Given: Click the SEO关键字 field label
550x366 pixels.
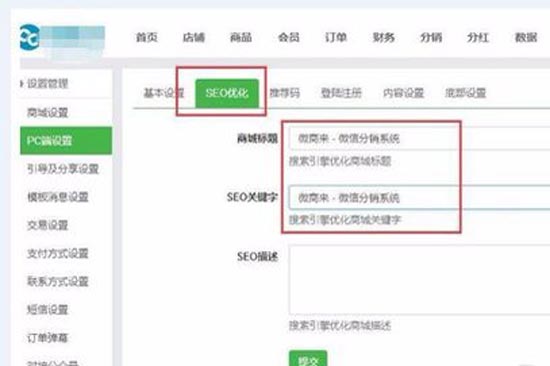Looking at the screenshot, I should [x=253, y=197].
